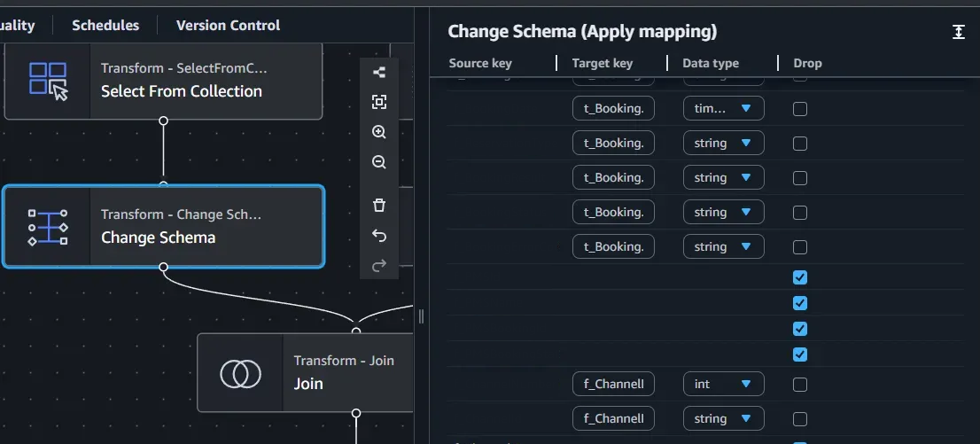
Task: Switch to the Version Control tab
Action: (x=228, y=25)
